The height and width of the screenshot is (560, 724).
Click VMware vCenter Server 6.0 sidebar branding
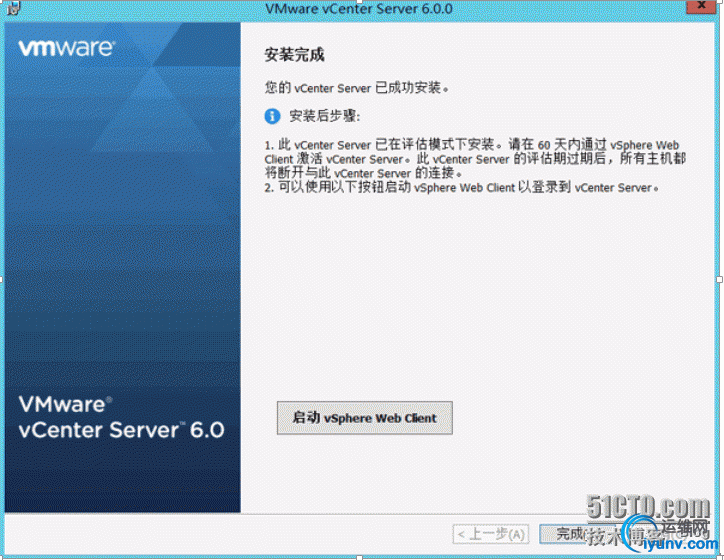[x=121, y=417]
